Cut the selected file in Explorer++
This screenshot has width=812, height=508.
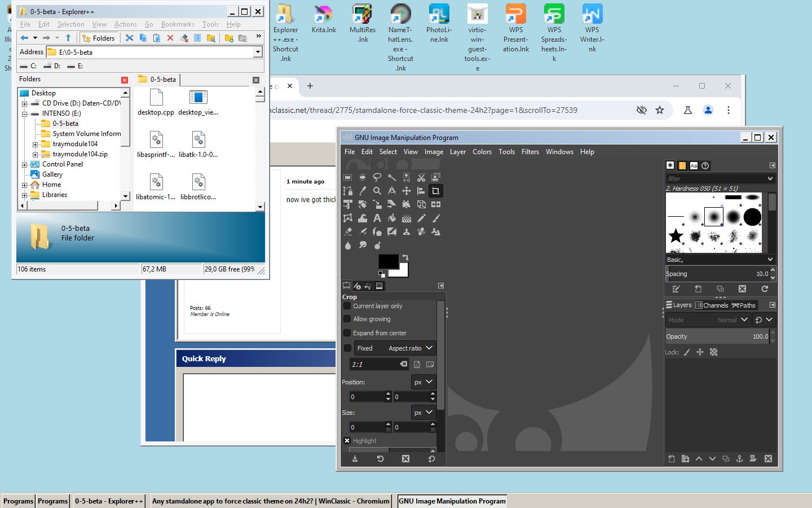point(129,38)
